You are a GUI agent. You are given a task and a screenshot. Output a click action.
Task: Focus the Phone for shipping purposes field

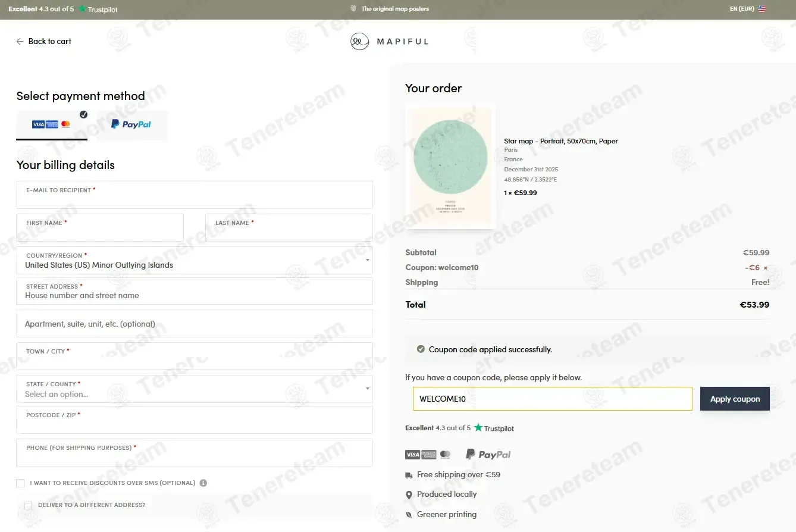click(195, 452)
